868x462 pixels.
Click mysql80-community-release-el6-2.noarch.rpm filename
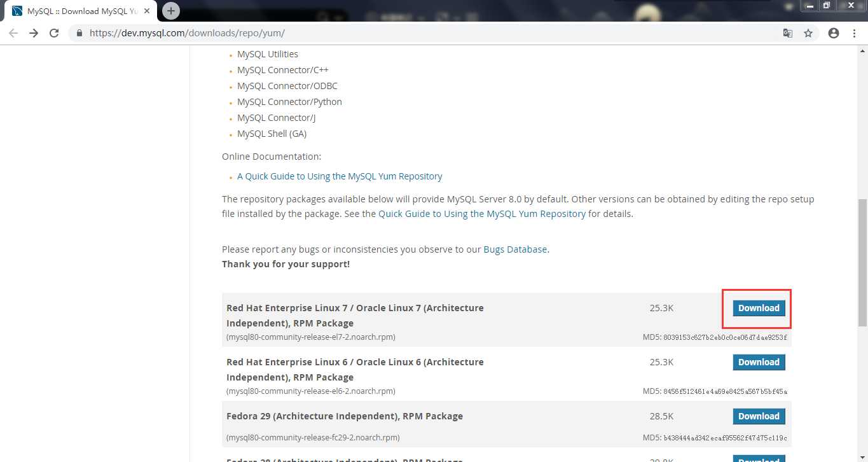[x=311, y=391]
